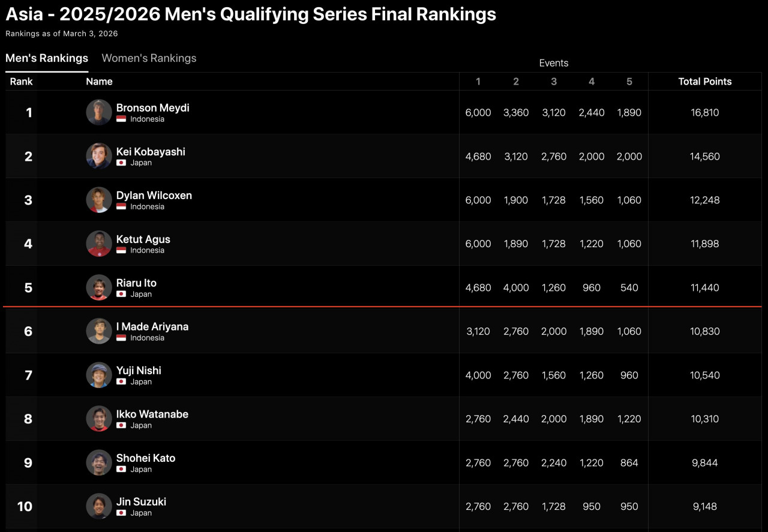This screenshot has width=768, height=532.
Task: Open I Made Ariyana's profile link
Action: click(152, 327)
